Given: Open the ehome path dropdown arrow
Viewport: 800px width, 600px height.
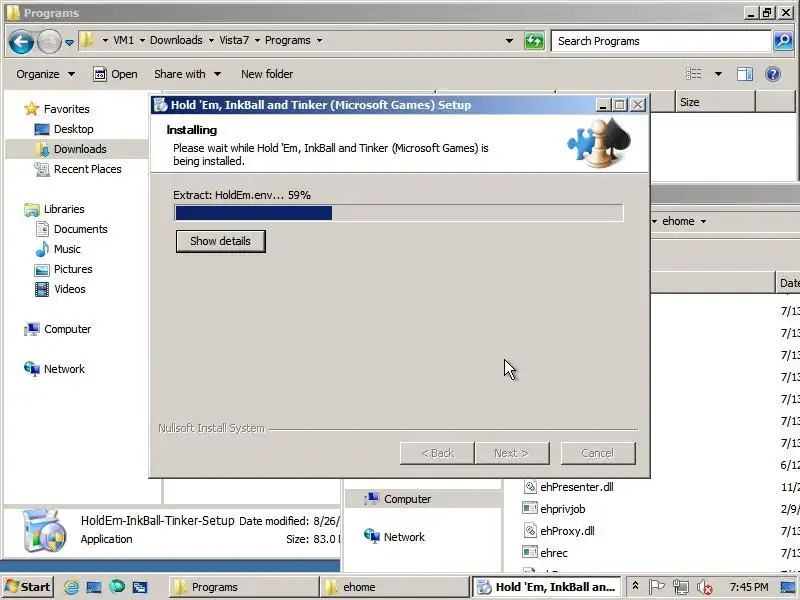Looking at the screenshot, I should [704, 221].
